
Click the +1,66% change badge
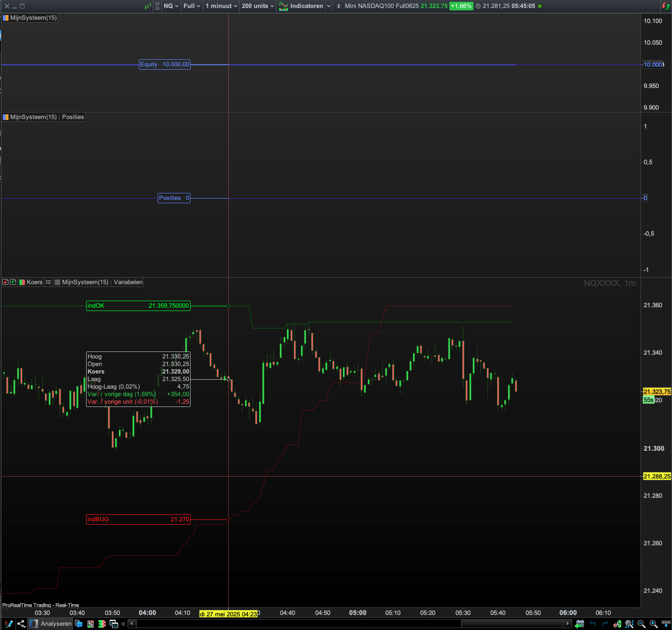tap(461, 6)
